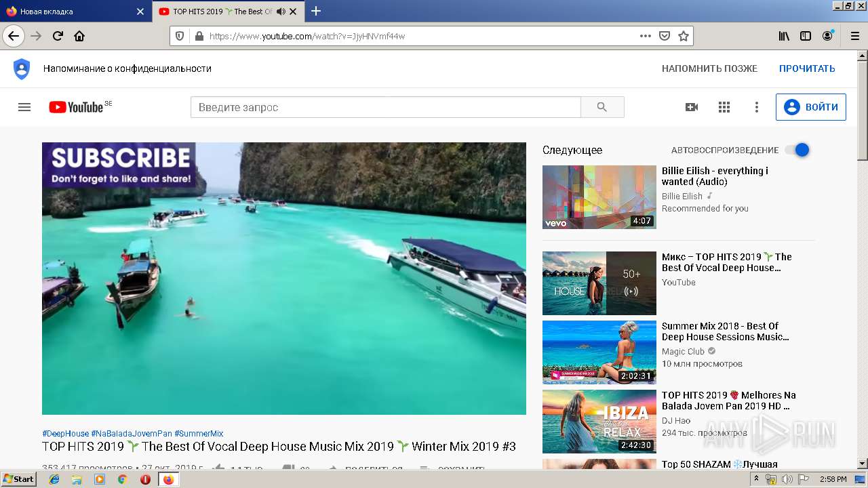Open the YouTube apps grid menu
868x488 pixels.
[724, 107]
